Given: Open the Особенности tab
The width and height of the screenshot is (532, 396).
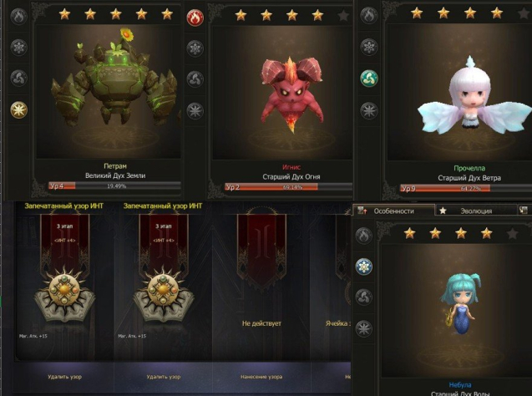Looking at the screenshot, I should point(393,211).
